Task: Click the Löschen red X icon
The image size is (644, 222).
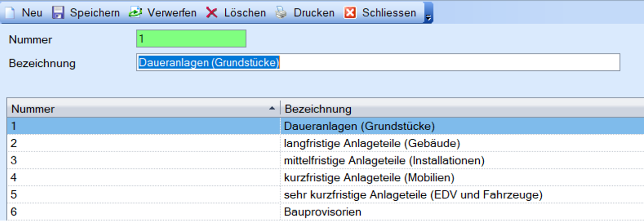Action: [212, 12]
